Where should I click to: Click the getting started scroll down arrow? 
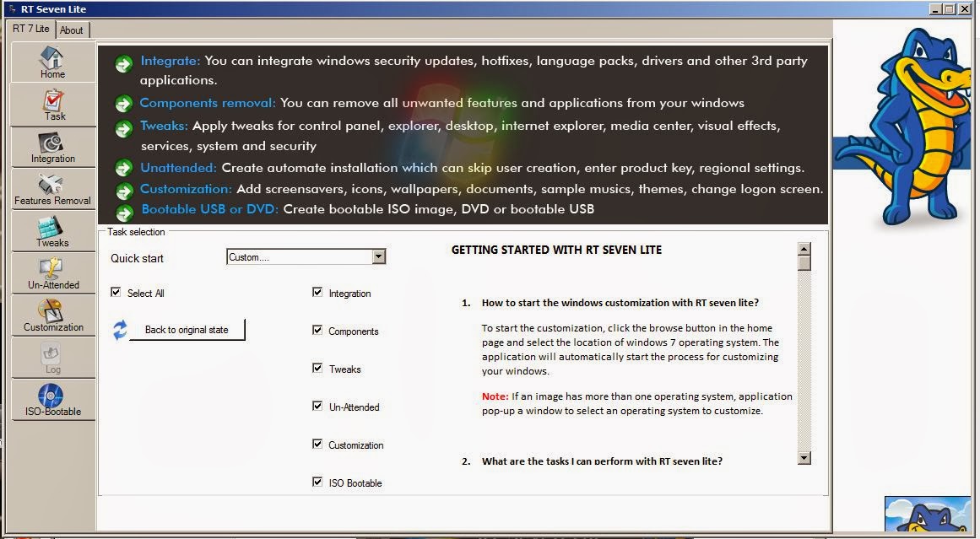804,458
